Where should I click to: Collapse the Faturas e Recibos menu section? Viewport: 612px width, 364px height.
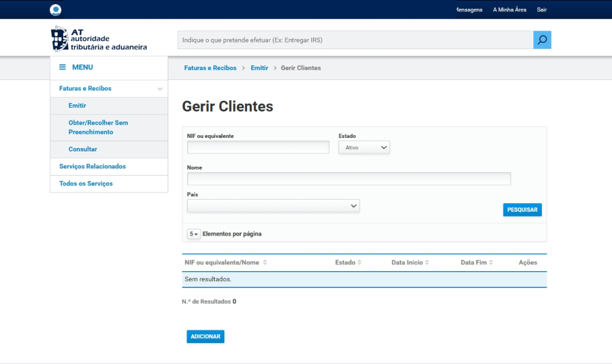tap(160, 89)
